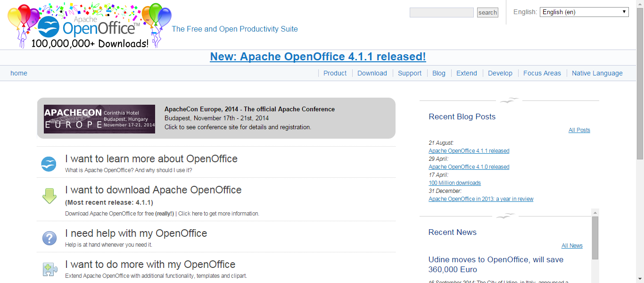Click the search button
644x283 pixels.
click(487, 13)
